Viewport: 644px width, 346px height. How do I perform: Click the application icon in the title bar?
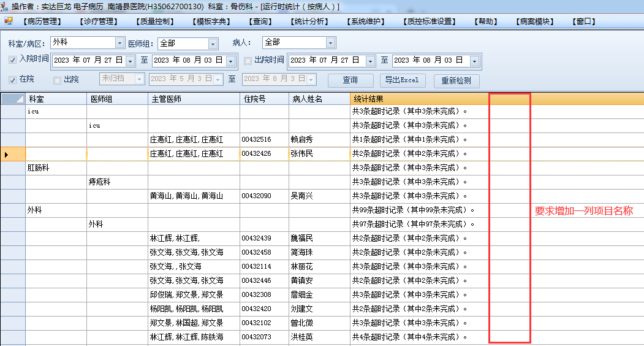pyautogui.click(x=4, y=6)
